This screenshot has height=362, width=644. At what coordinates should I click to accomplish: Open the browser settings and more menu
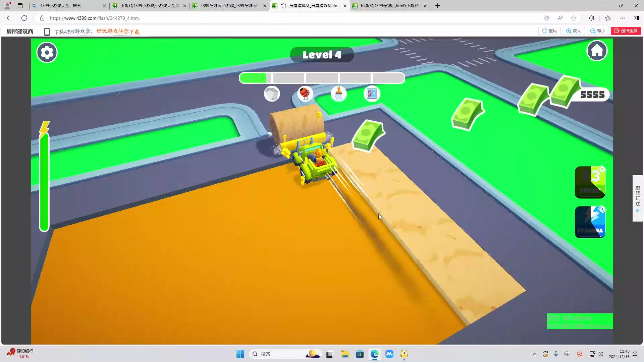[x=622, y=18]
